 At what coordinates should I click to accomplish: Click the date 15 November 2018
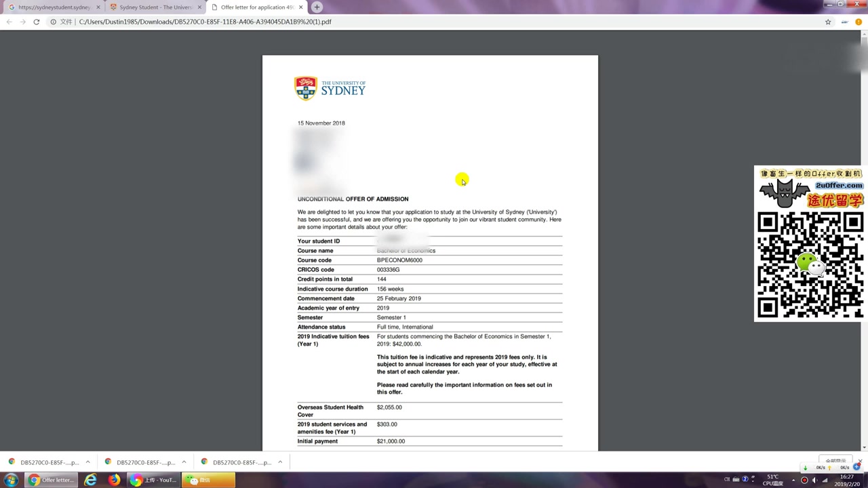tap(321, 123)
